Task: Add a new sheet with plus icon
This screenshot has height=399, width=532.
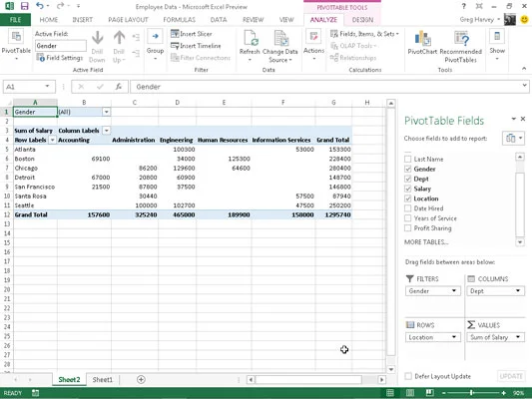Action: [141, 379]
